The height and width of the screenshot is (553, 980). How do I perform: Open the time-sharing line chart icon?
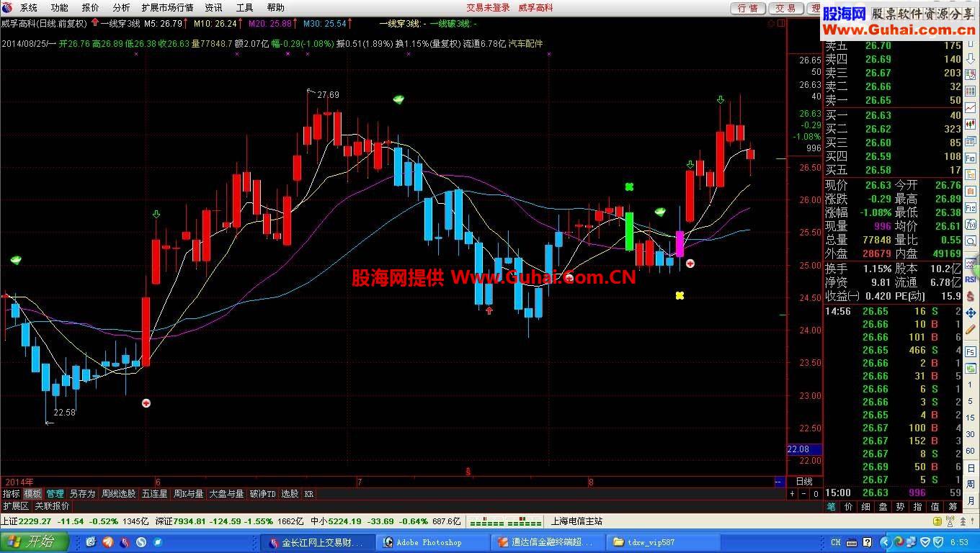point(971,107)
